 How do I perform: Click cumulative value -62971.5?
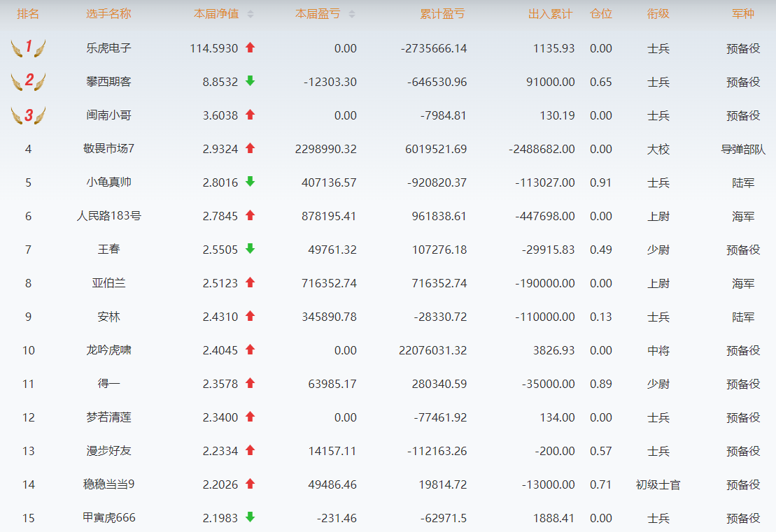[x=444, y=519]
